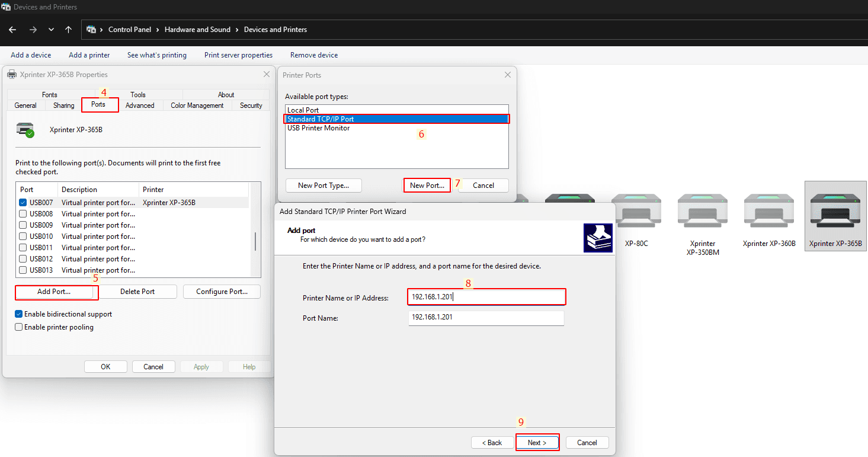Viewport: 868px width, 457px height.
Task: Click the Printer Name or IP Address field
Action: (x=486, y=297)
